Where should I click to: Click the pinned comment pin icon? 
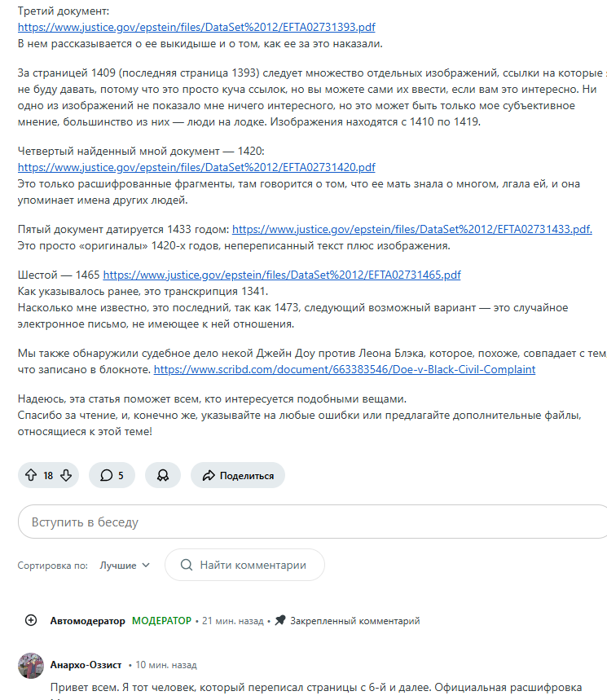pos(280,620)
